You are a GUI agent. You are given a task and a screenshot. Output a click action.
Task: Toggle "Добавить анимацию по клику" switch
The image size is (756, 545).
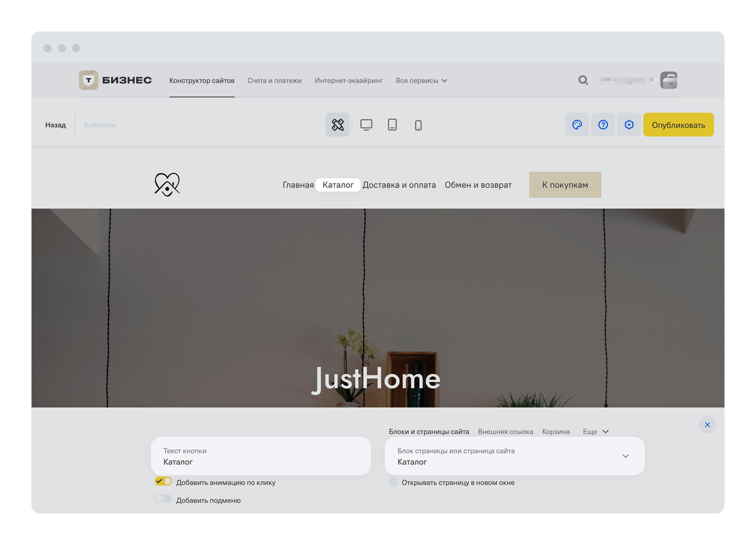[x=164, y=482]
